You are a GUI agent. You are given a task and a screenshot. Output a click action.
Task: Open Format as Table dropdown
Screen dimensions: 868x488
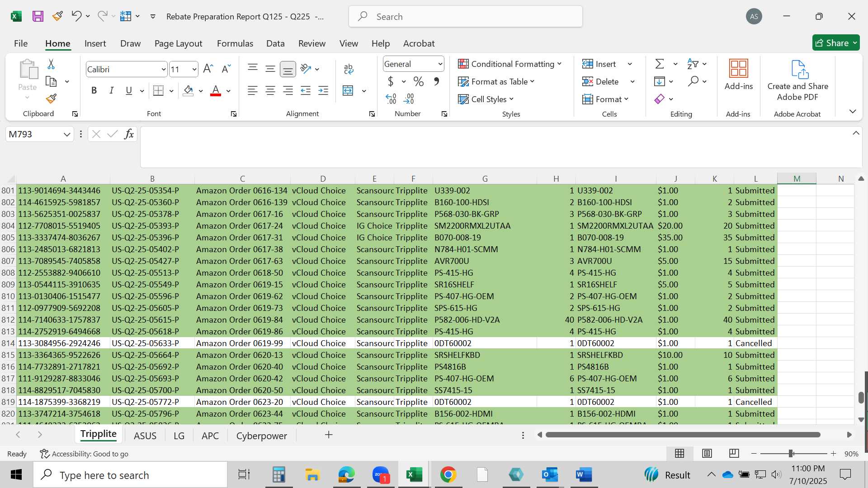tap(496, 81)
